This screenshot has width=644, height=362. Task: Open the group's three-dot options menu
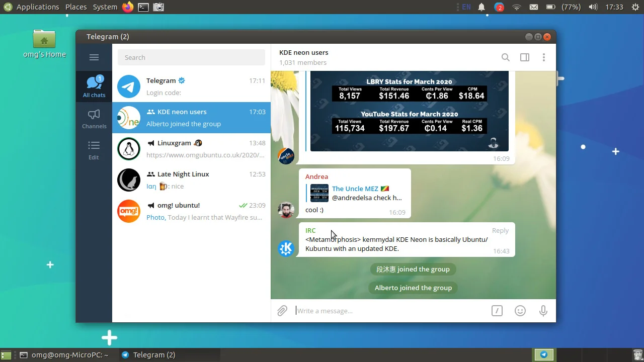543,57
